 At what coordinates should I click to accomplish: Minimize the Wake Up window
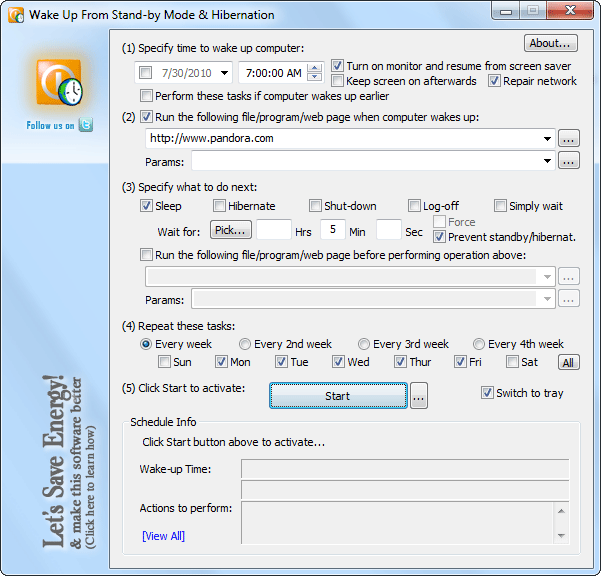pos(506,11)
